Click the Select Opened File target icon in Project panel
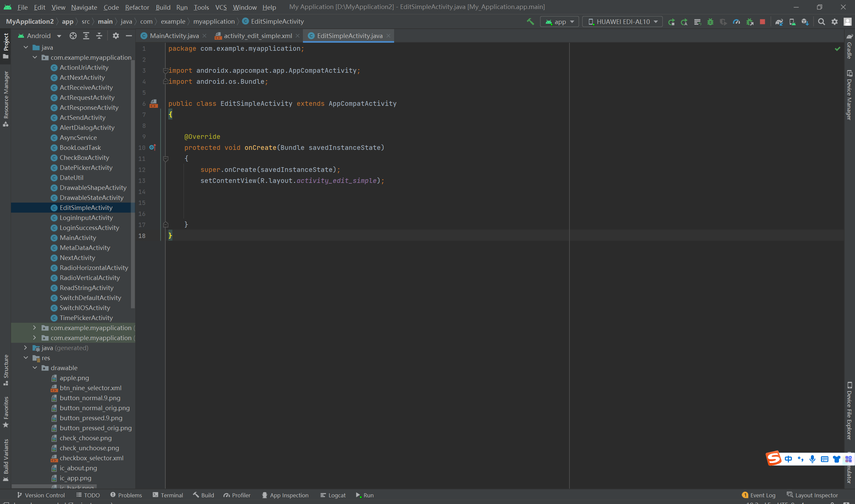The height and width of the screenshot is (504, 855). (x=73, y=36)
